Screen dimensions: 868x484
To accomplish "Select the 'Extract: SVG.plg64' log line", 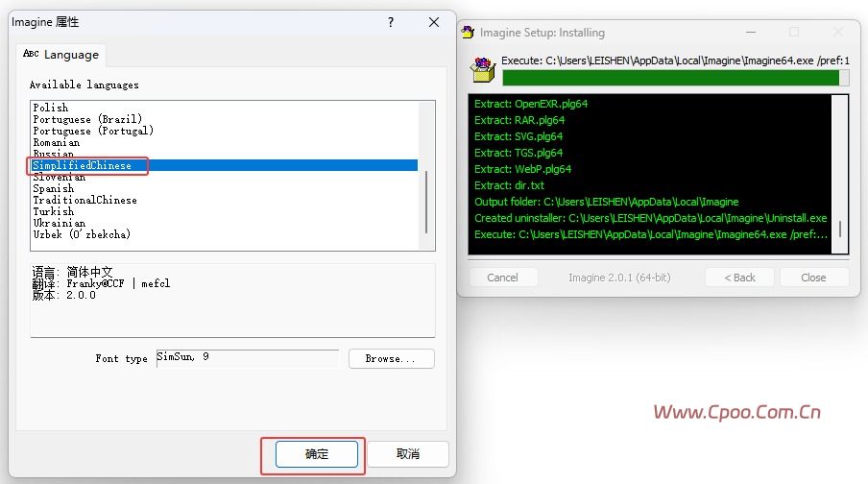I will pyautogui.click(x=518, y=136).
